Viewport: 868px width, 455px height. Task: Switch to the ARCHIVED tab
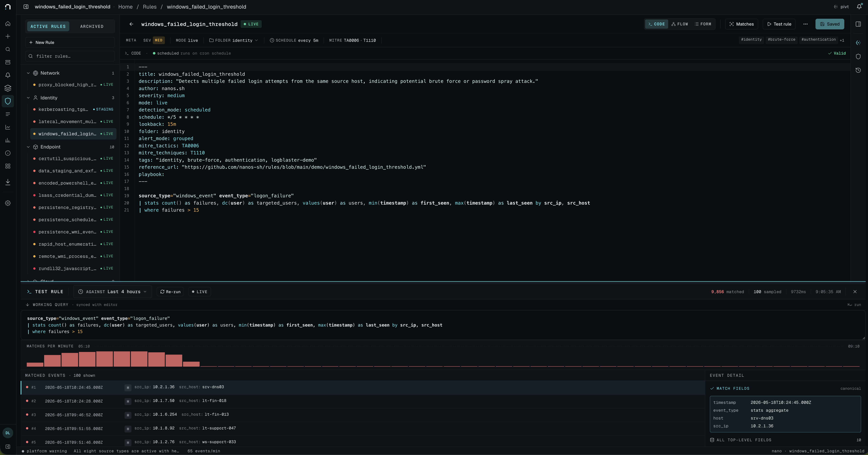[92, 27]
